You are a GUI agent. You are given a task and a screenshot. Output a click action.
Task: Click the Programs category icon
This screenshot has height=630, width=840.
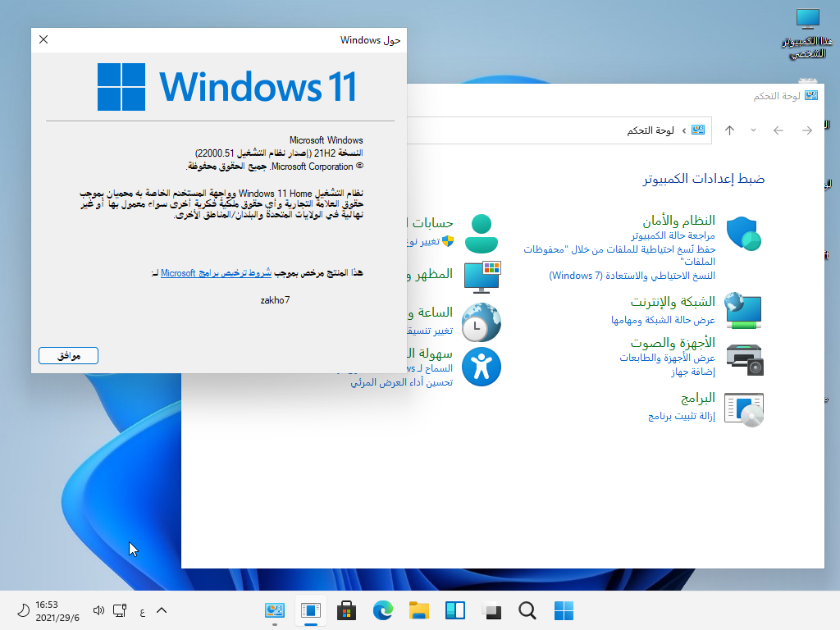743,409
